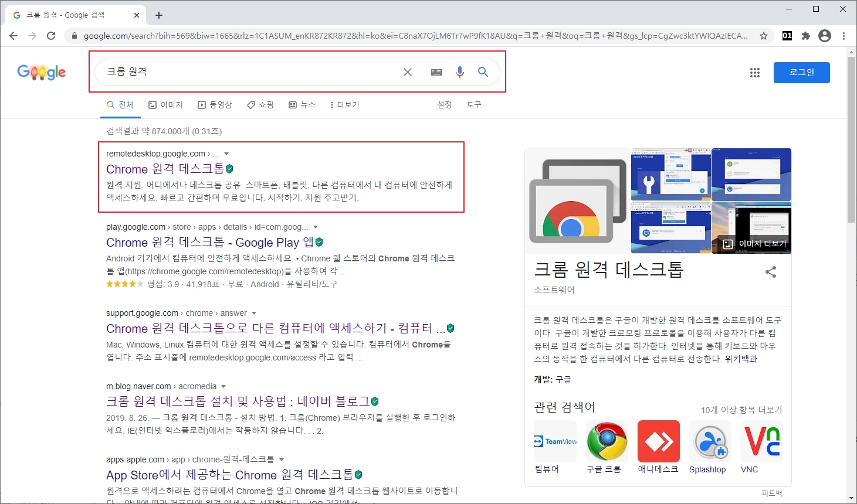Open the Chrome 원격 데스크톱 first result link
The height and width of the screenshot is (504, 857).
click(165, 169)
